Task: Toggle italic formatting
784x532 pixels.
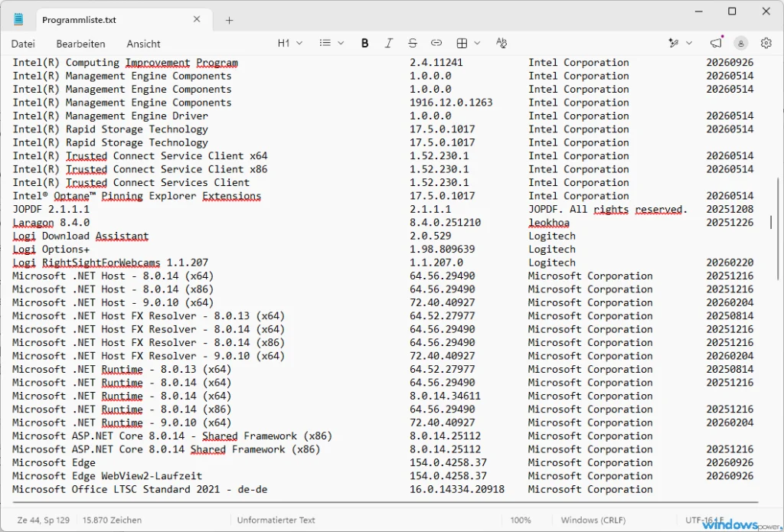Action: tap(388, 43)
